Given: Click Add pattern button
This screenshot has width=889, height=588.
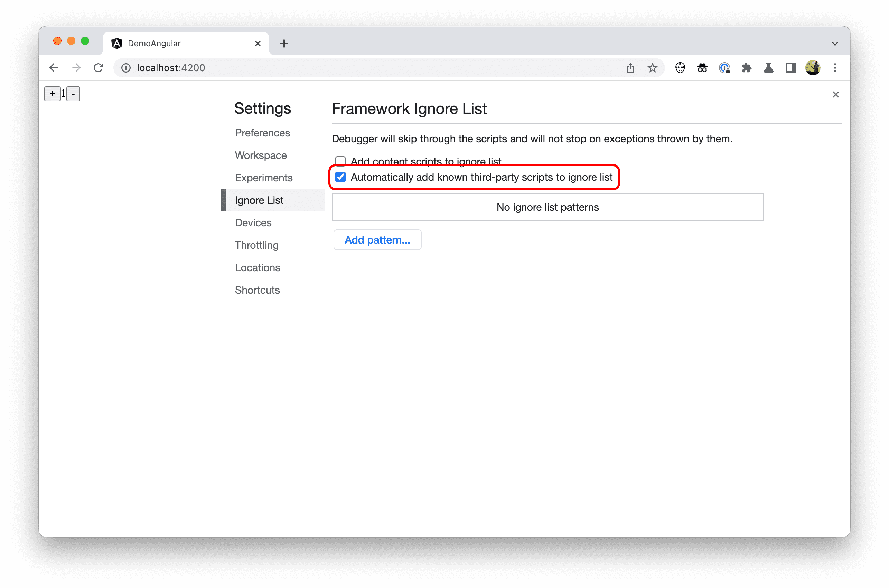Looking at the screenshot, I should [x=377, y=239].
